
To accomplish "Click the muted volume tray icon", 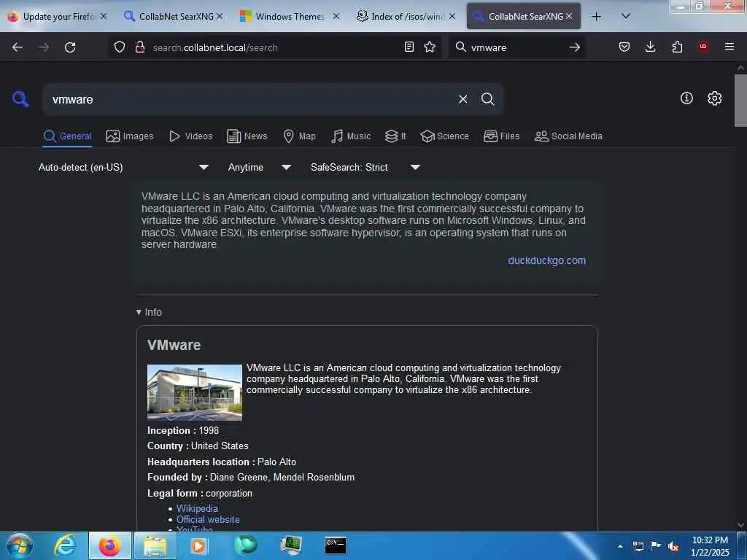I will (673, 547).
